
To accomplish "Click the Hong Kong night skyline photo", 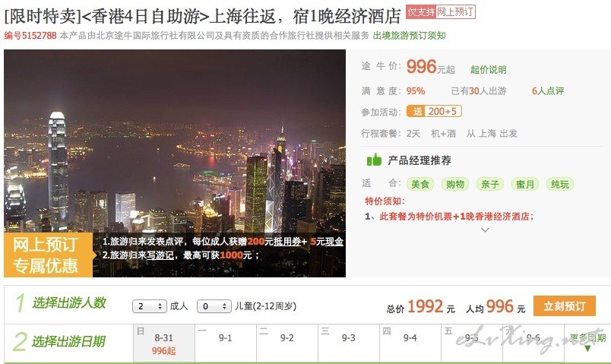I will point(175,141).
